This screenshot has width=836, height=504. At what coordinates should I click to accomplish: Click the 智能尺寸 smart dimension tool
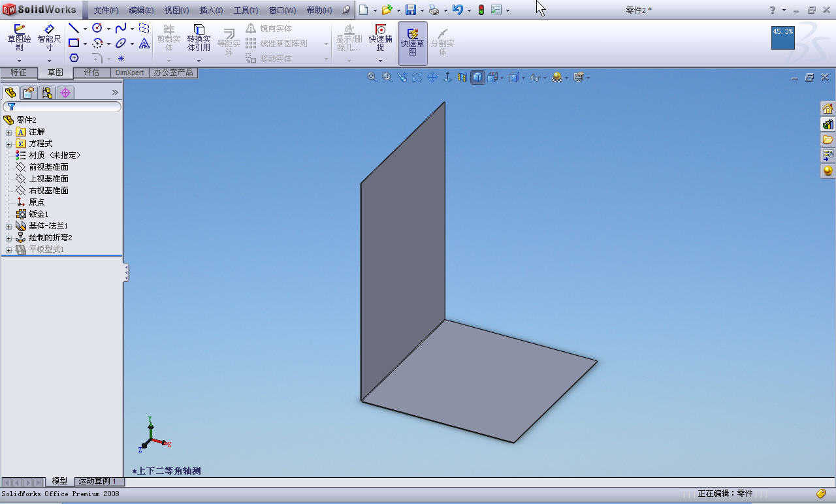(x=50, y=39)
